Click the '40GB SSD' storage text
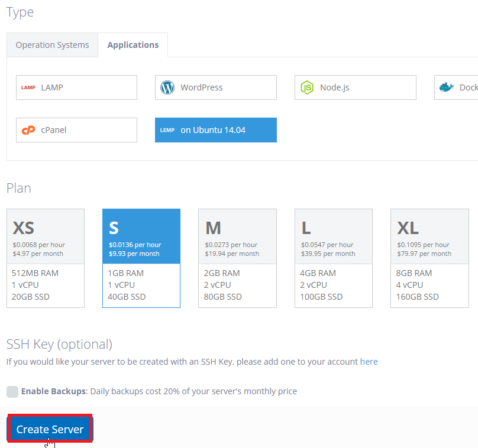 point(127,297)
